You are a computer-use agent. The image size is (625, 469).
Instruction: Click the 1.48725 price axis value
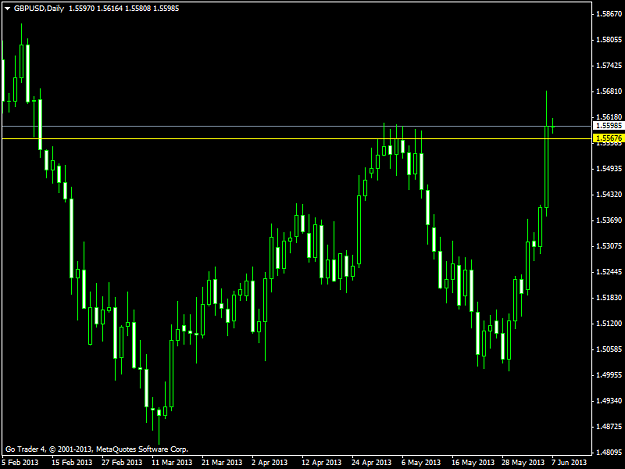609,427
